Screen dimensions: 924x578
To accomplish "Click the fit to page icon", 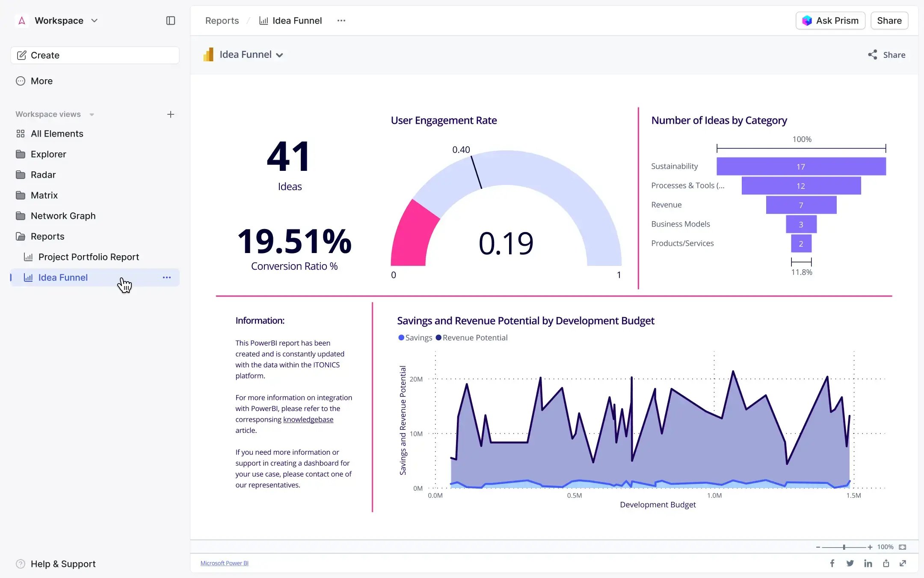I will 903,547.
